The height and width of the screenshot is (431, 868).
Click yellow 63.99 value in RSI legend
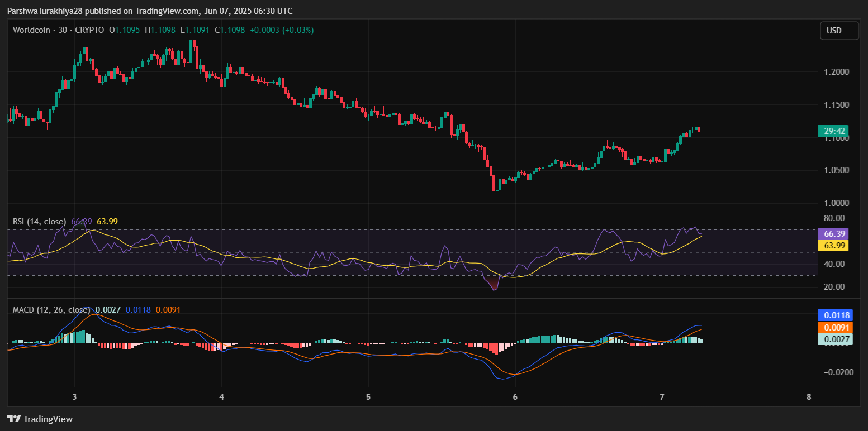[107, 222]
